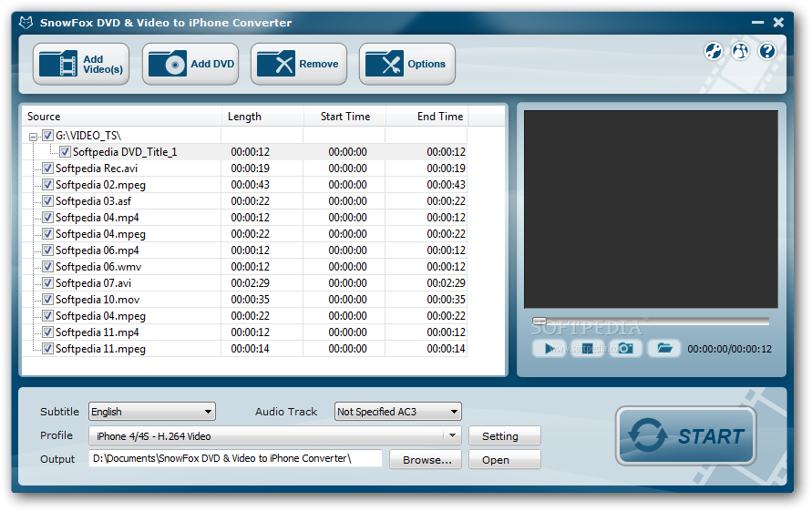Toggle the Softpedia 02.mpeg checkbox
Screen dimensions: 812x511
click(47, 184)
